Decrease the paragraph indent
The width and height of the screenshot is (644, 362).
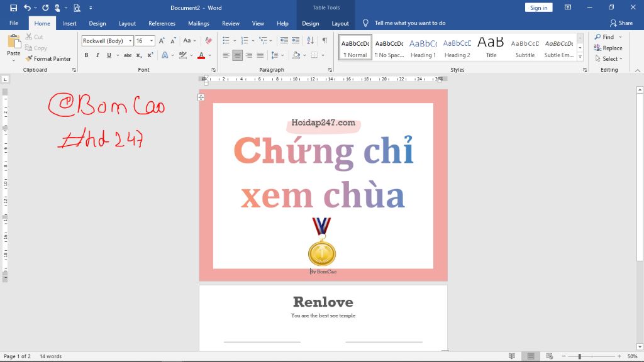[x=284, y=40]
